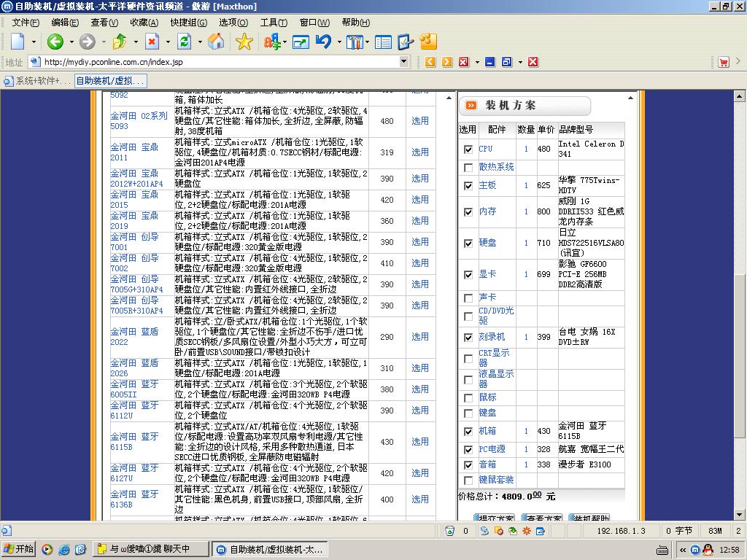Open the New page dropdown arrow
Viewport: 747px width, 560px height.
(34, 42)
